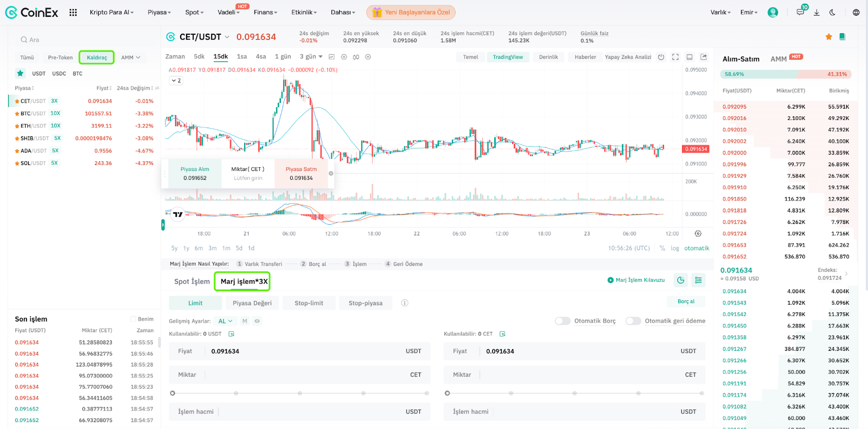
Task: Click the chart layout panel icon
Action: pos(690,56)
